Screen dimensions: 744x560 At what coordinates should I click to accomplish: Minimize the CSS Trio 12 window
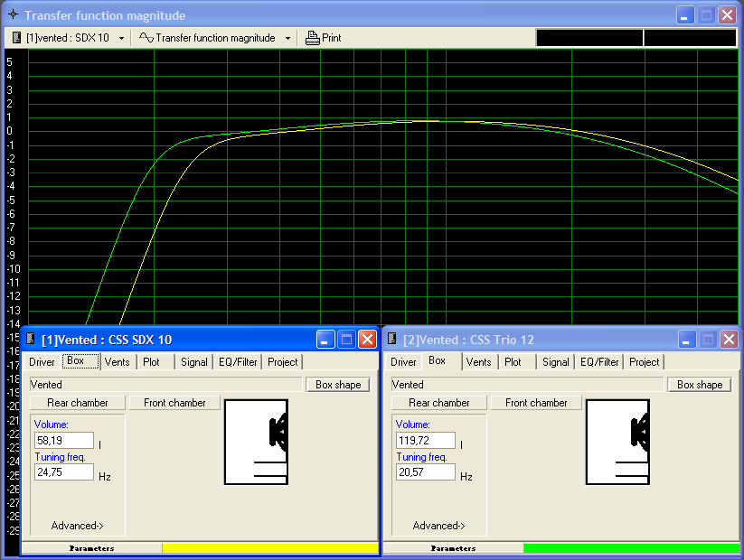[x=686, y=339]
